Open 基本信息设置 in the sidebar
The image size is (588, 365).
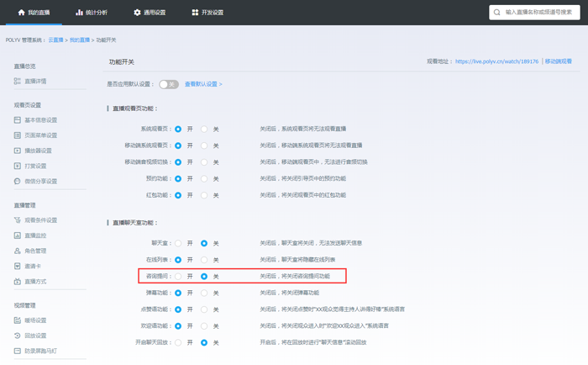[40, 120]
